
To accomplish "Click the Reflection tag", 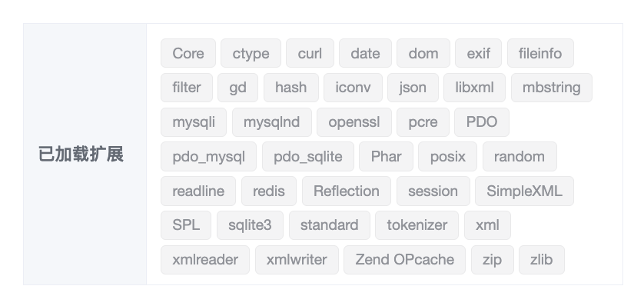I will pyautogui.click(x=347, y=191).
